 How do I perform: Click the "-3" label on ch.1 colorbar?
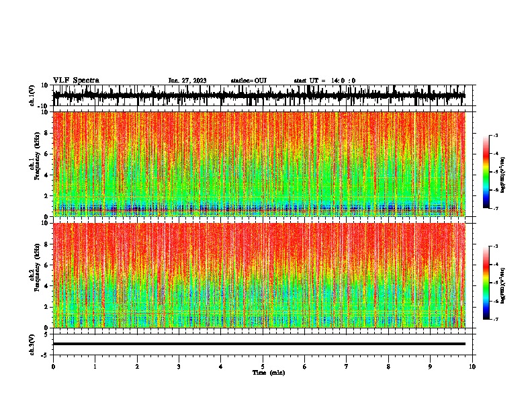(496, 136)
